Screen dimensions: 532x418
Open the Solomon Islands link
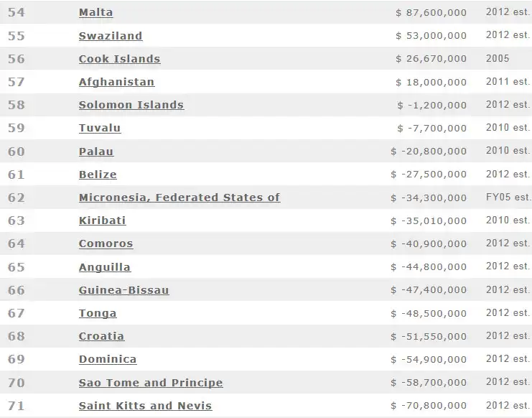[x=131, y=105]
